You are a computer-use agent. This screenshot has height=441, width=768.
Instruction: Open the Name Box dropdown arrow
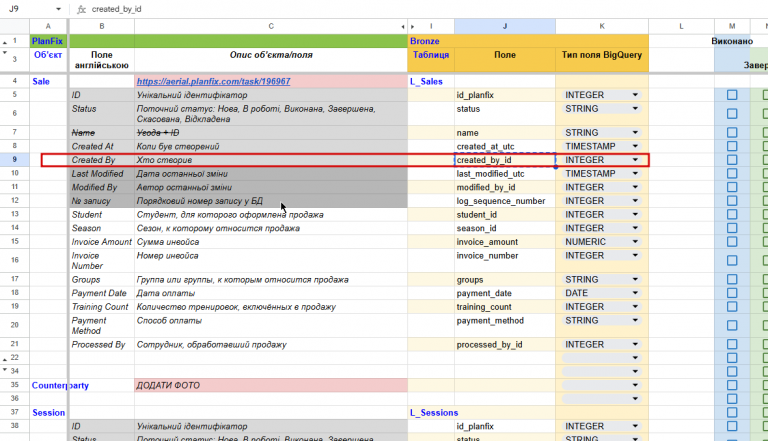click(58, 9)
